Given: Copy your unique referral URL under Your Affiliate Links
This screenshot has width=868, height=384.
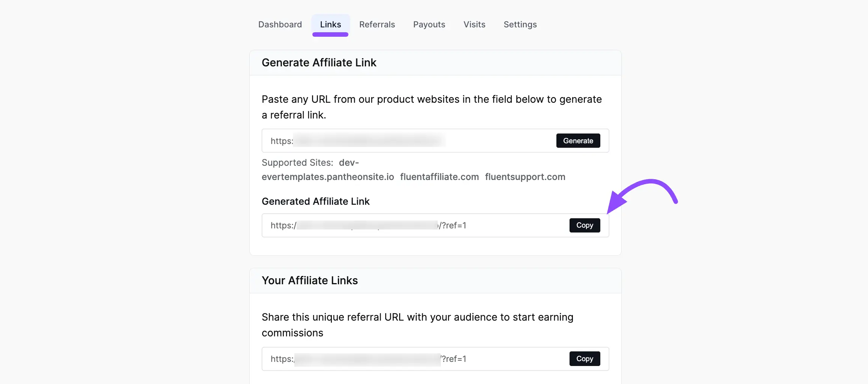Looking at the screenshot, I should click(584, 358).
